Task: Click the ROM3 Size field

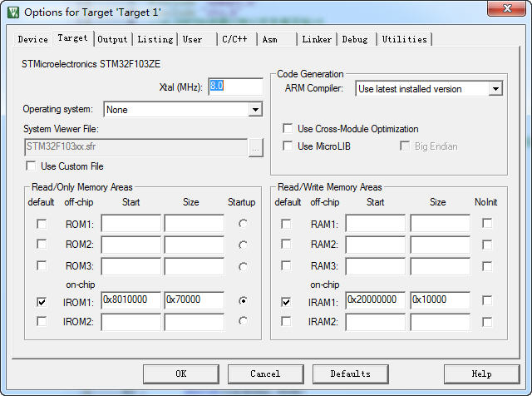Action: [194, 266]
